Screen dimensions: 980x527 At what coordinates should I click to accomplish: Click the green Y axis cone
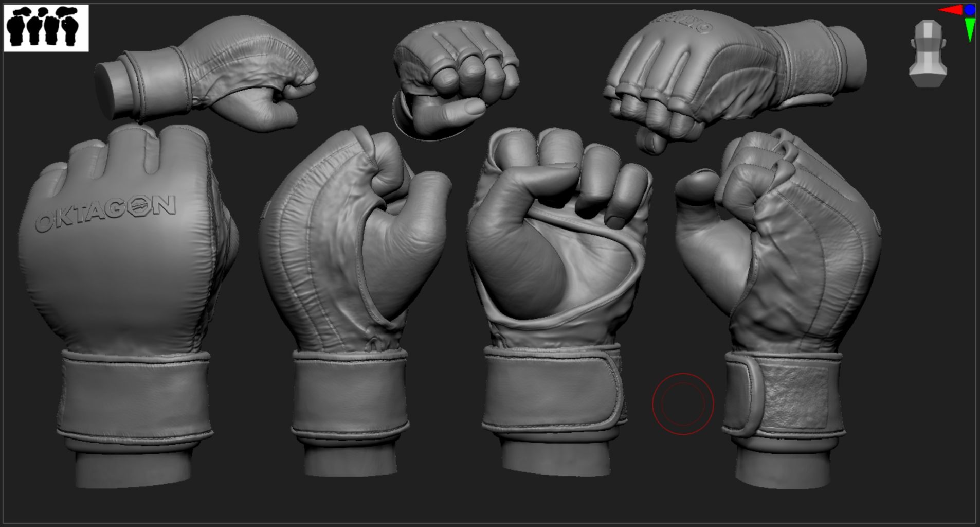point(970,28)
